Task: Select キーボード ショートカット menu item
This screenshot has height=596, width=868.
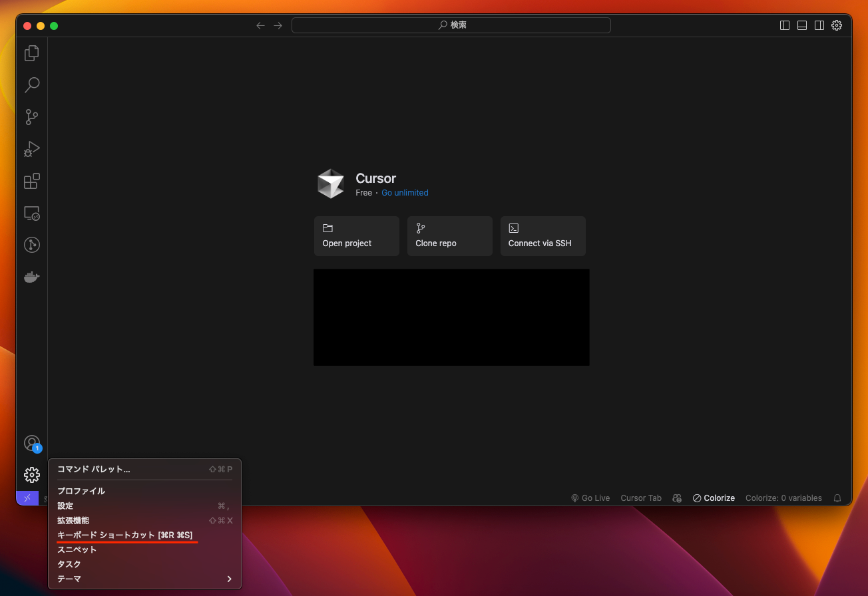Action: point(144,535)
